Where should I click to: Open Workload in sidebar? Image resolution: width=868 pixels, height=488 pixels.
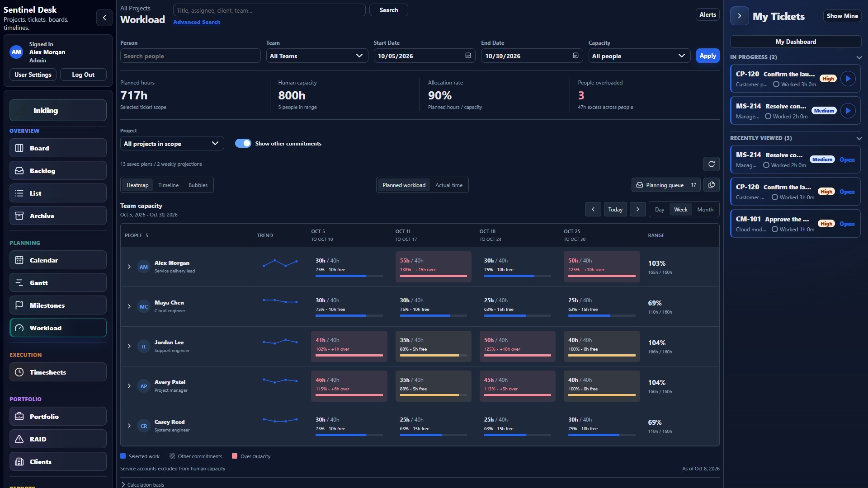(58, 328)
